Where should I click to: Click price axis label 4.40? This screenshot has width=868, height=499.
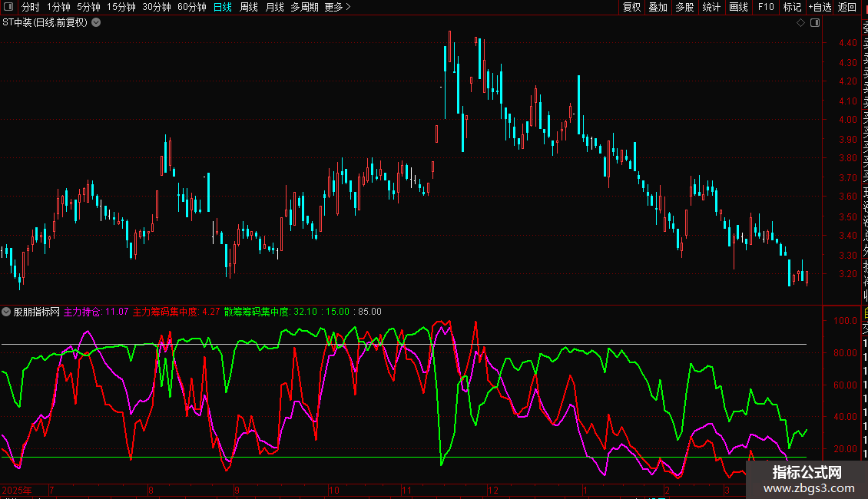pyautogui.click(x=847, y=42)
